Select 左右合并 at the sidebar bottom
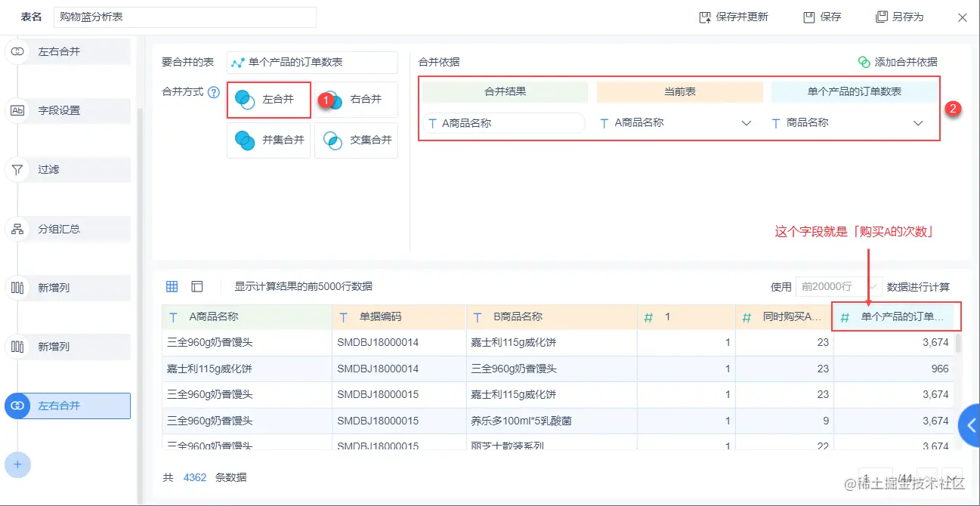 point(66,406)
